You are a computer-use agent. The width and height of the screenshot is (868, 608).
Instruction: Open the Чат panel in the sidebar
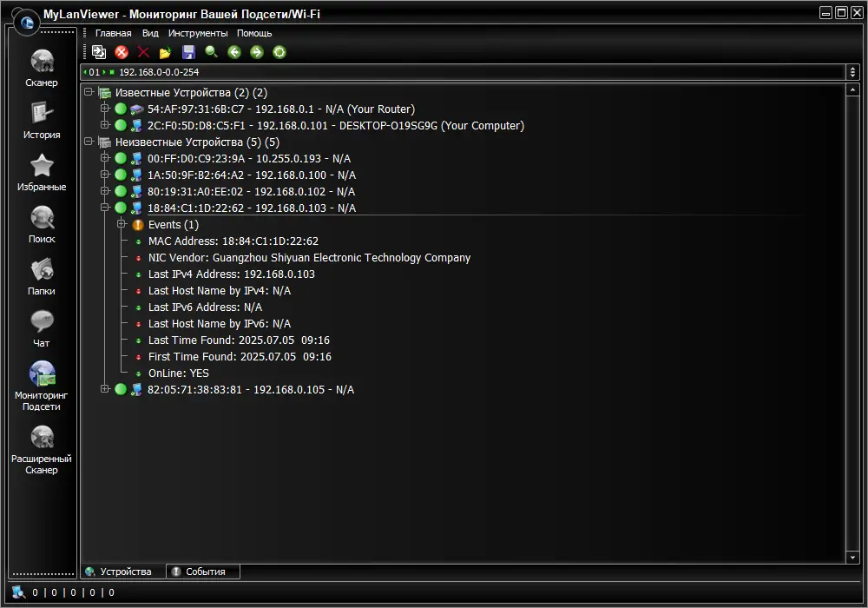[41, 327]
